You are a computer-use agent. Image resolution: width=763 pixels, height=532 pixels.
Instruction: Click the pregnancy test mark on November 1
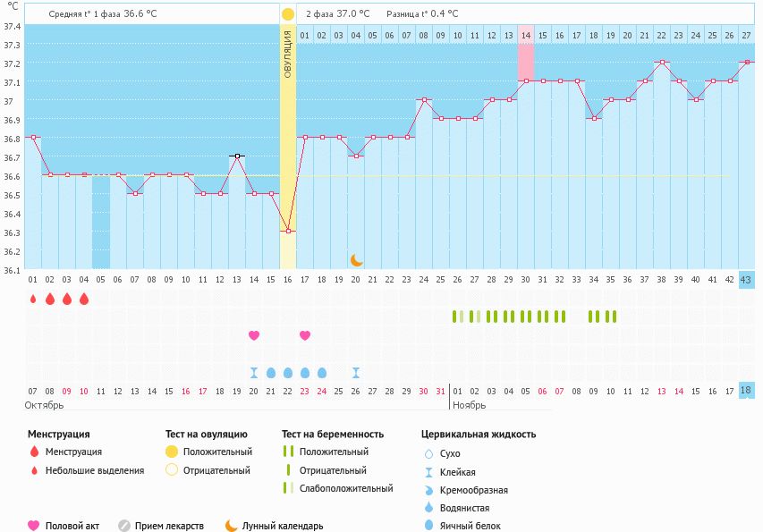click(x=455, y=316)
